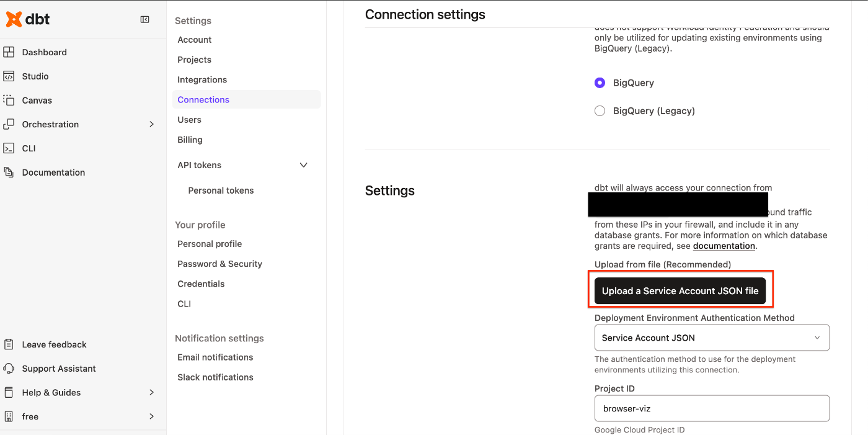
Task: Click the Documentation pages icon
Action: (x=9, y=172)
